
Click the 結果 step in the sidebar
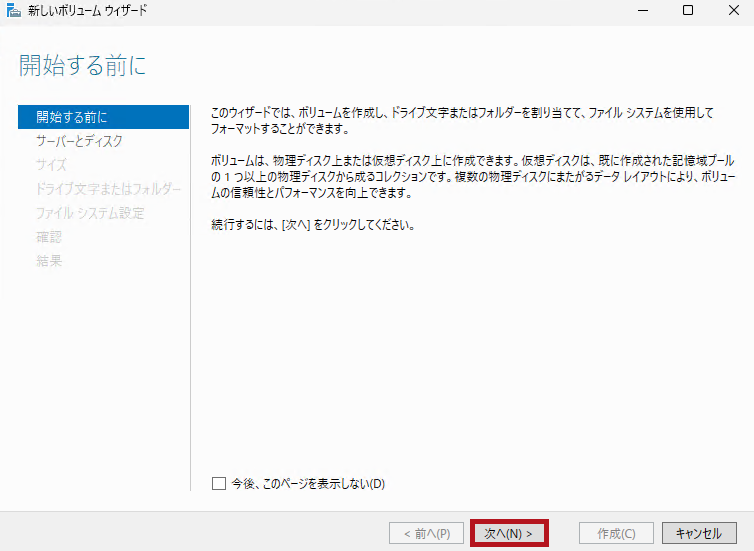[x=49, y=261]
